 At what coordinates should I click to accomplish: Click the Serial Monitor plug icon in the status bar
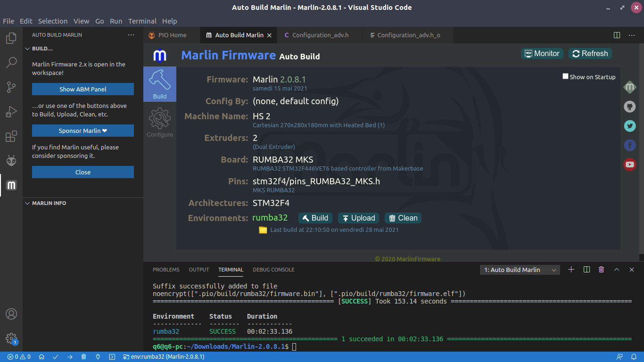click(98, 357)
